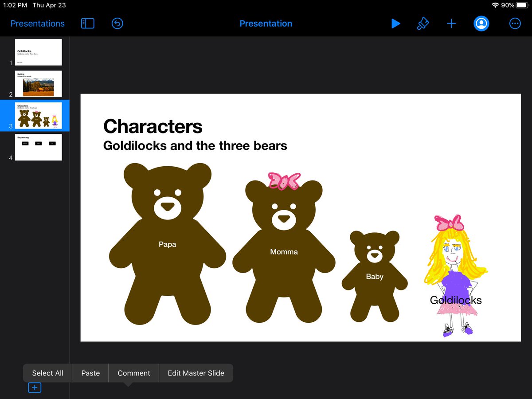Screen dimensions: 532x399
Task: Open the Goldilocks title slide thumbnail
Action: point(38,52)
